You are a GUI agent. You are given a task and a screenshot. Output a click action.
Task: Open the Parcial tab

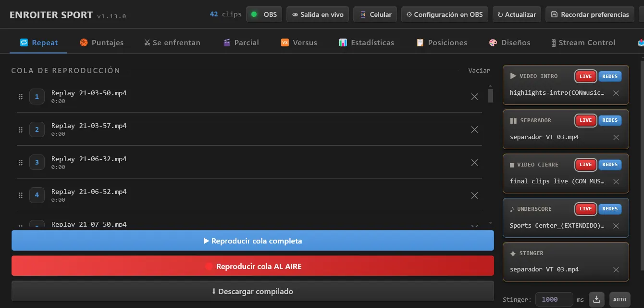click(x=241, y=42)
